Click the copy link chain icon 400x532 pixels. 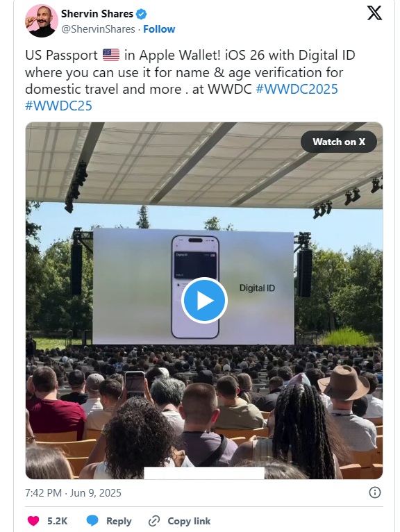(154, 521)
